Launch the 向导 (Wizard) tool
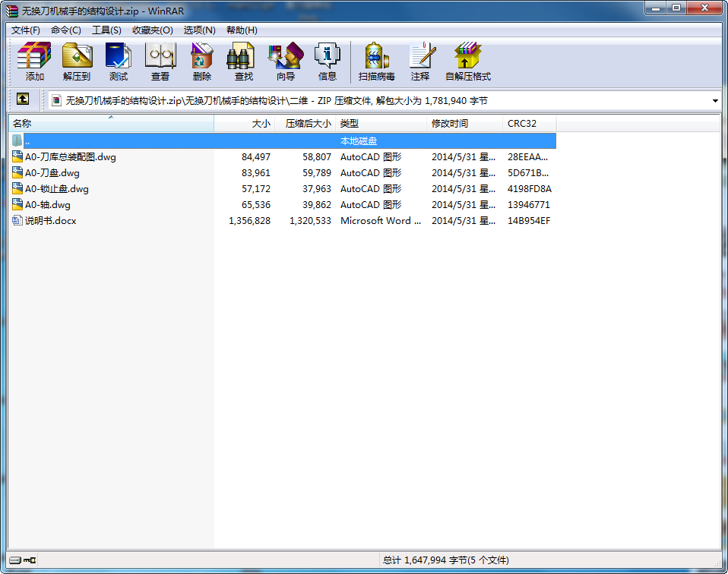Viewport: 728px width, 574px height. 285,61
